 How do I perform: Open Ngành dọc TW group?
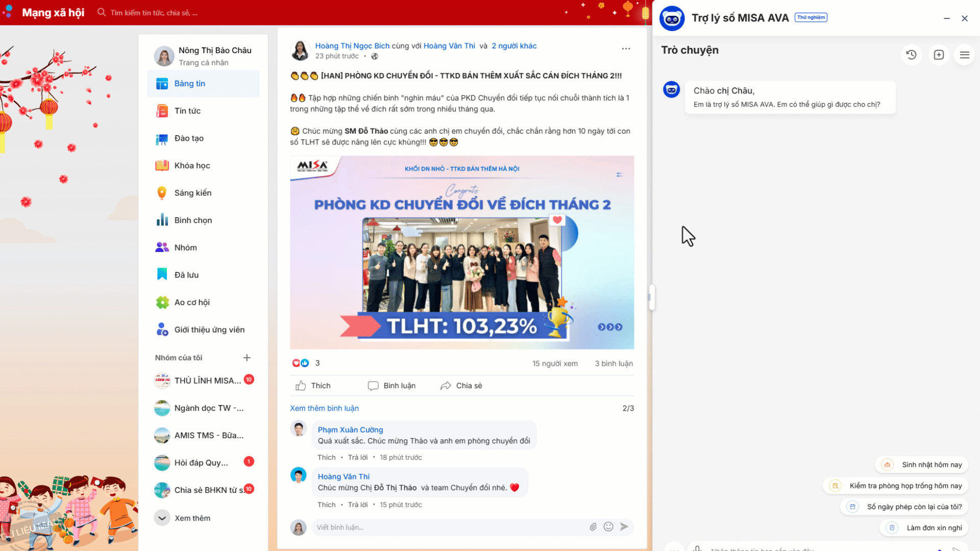click(203, 408)
